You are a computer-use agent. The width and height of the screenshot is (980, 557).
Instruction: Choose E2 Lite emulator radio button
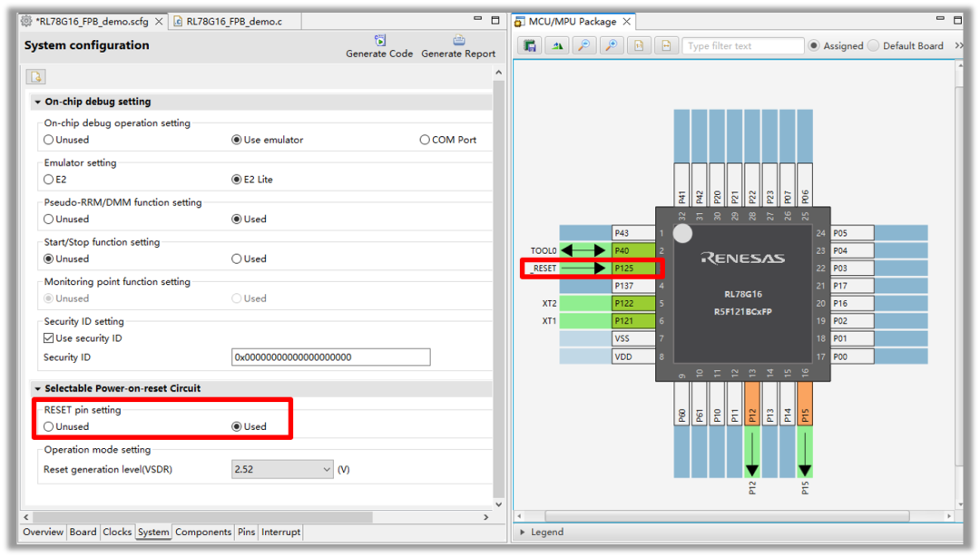(x=237, y=180)
